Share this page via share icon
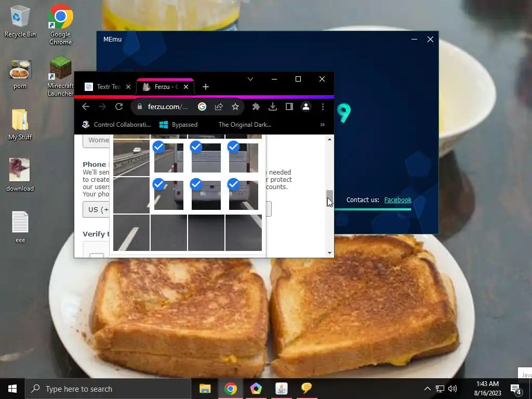 219,107
